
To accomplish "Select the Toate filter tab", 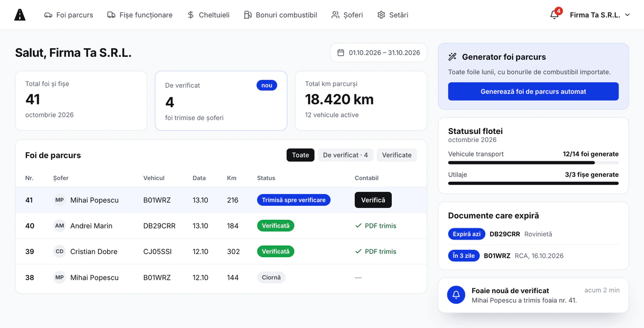I will 301,155.
